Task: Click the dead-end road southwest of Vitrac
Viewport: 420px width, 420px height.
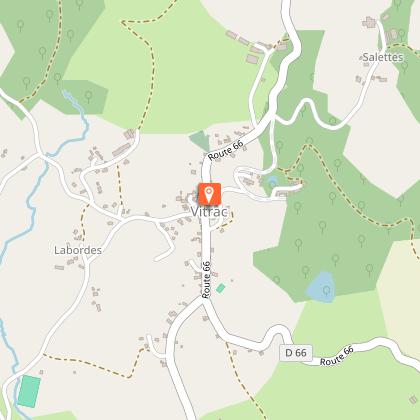Action: 165,243
